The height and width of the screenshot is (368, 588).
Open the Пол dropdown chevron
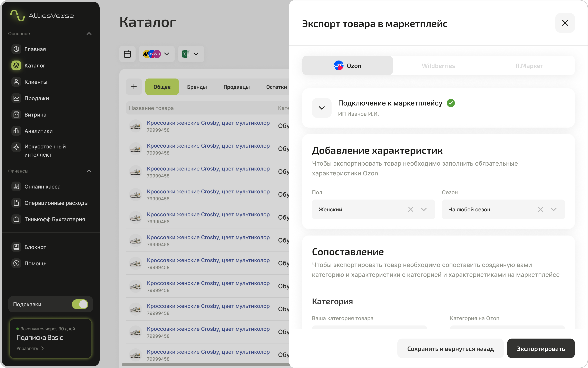424,209
